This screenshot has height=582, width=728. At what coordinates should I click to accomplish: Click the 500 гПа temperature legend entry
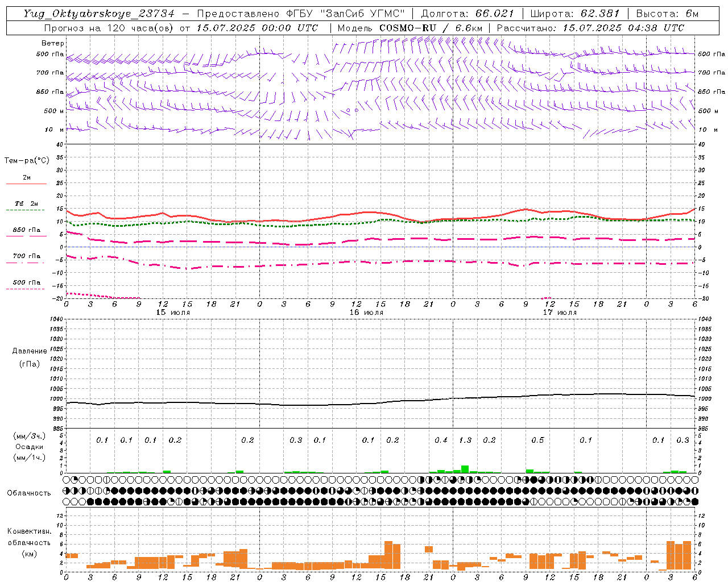[27, 282]
